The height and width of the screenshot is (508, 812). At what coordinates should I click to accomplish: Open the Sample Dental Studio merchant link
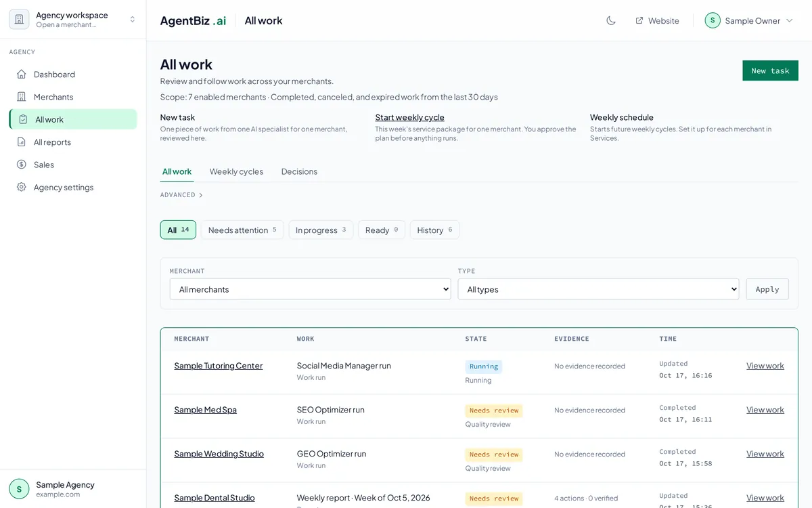(215, 498)
